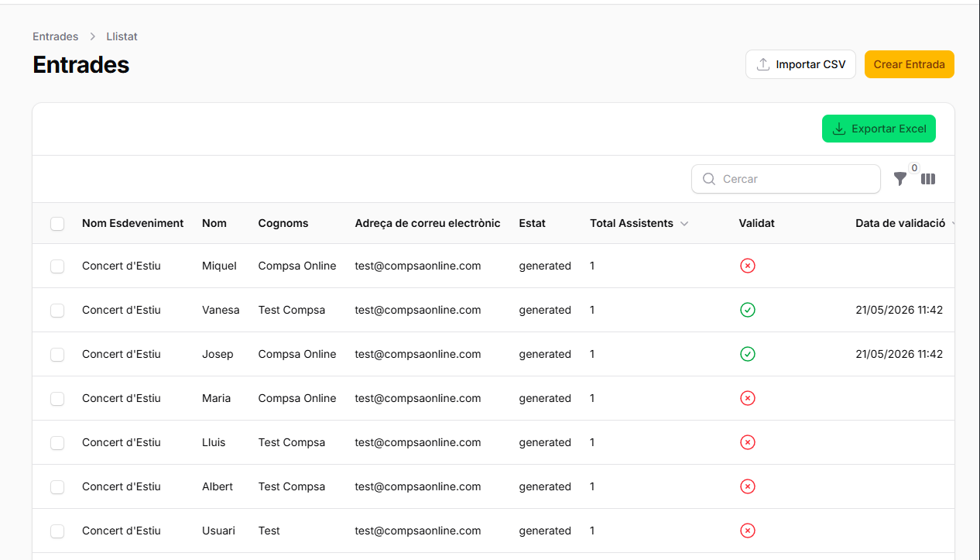
Task: Select the checkbox for Miquel's row
Action: point(57,266)
